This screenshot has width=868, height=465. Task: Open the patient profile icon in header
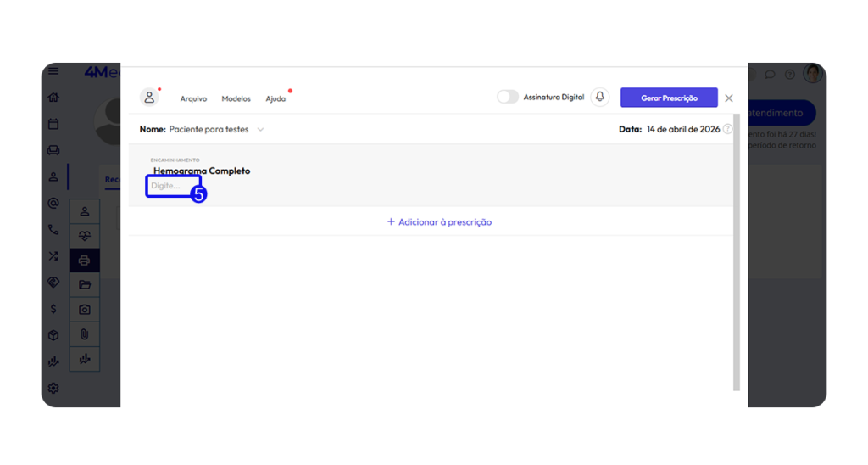point(149,98)
